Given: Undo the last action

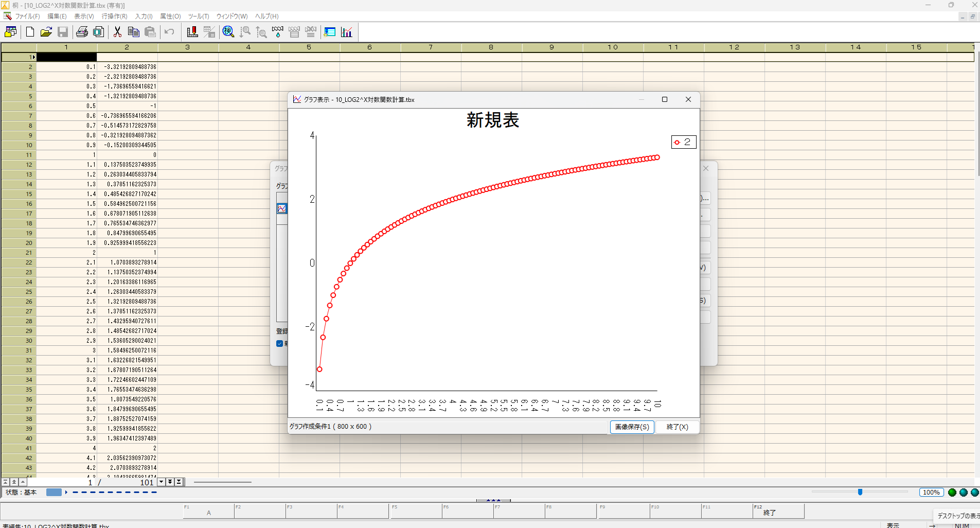Looking at the screenshot, I should [169, 32].
